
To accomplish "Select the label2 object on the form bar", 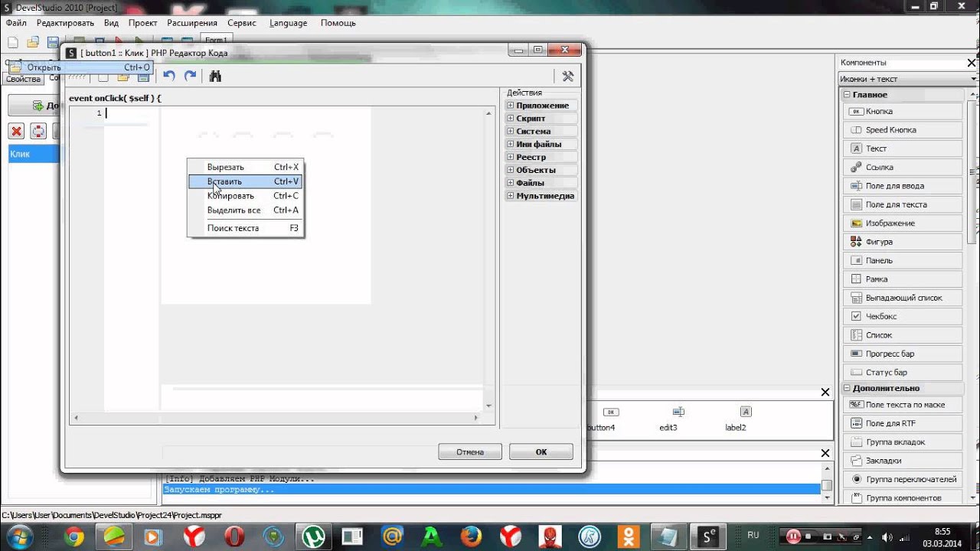I will pyautogui.click(x=736, y=419).
